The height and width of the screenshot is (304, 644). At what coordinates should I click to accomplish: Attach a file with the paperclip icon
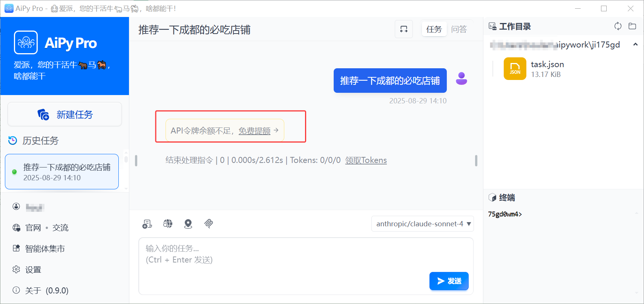209,224
